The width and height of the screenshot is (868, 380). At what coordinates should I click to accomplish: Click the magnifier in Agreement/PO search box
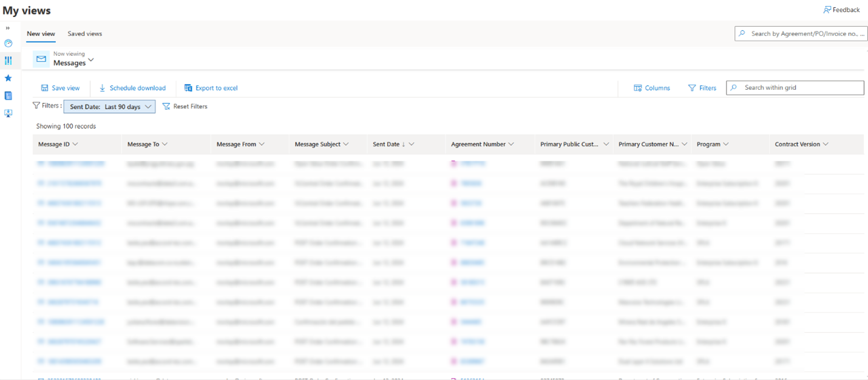pyautogui.click(x=742, y=34)
